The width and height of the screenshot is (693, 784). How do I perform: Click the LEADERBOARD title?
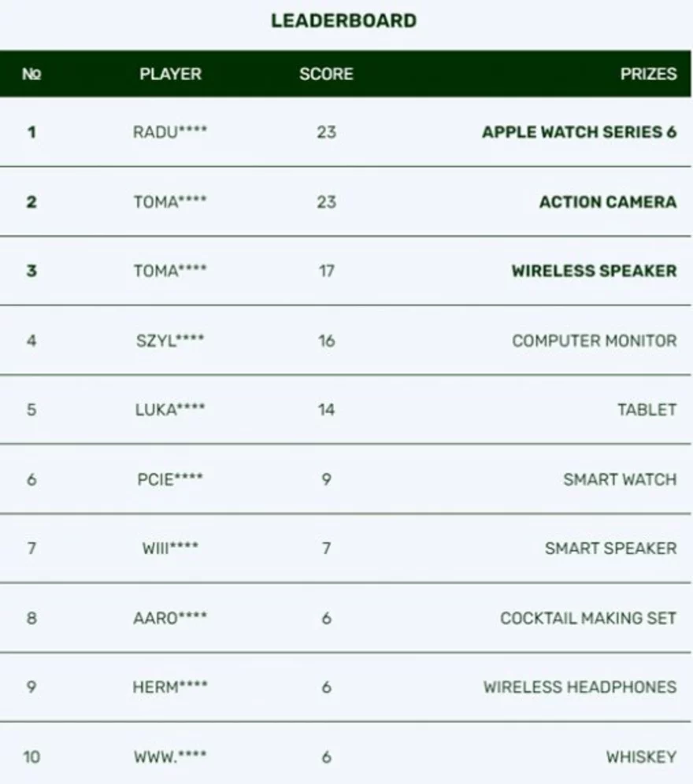343,21
